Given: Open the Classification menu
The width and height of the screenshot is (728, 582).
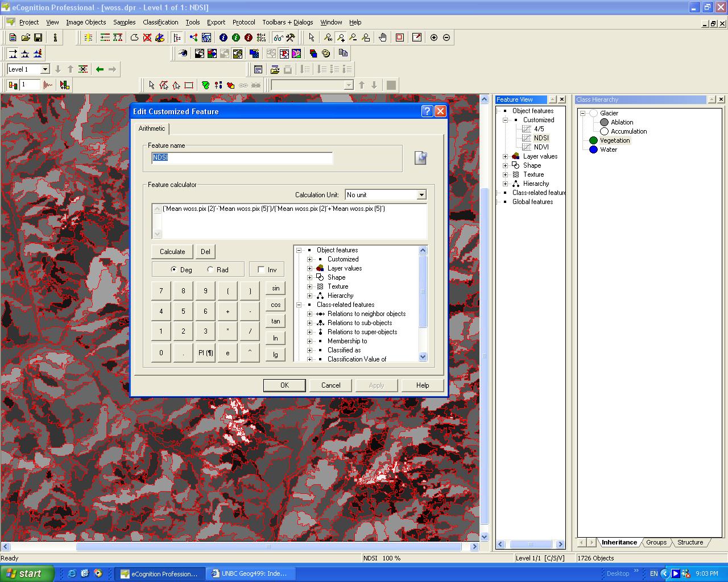Looking at the screenshot, I should coord(160,22).
